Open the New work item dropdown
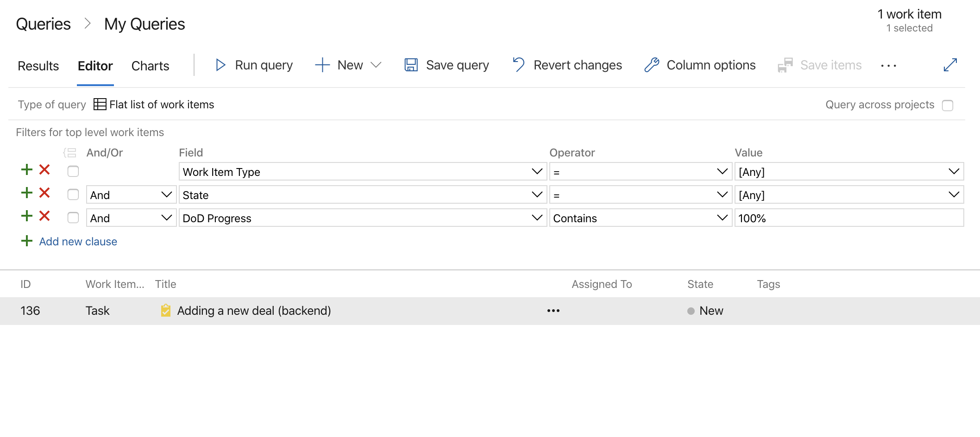 (x=375, y=65)
